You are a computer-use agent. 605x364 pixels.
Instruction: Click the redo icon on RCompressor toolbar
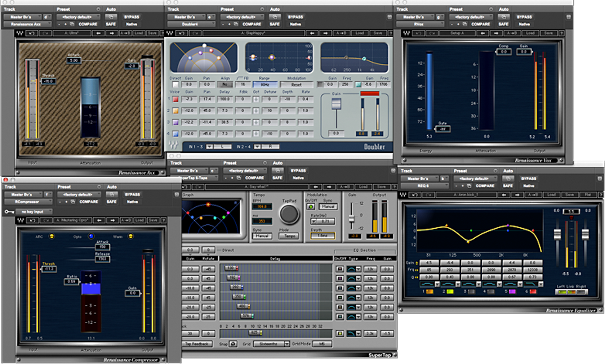46,220
